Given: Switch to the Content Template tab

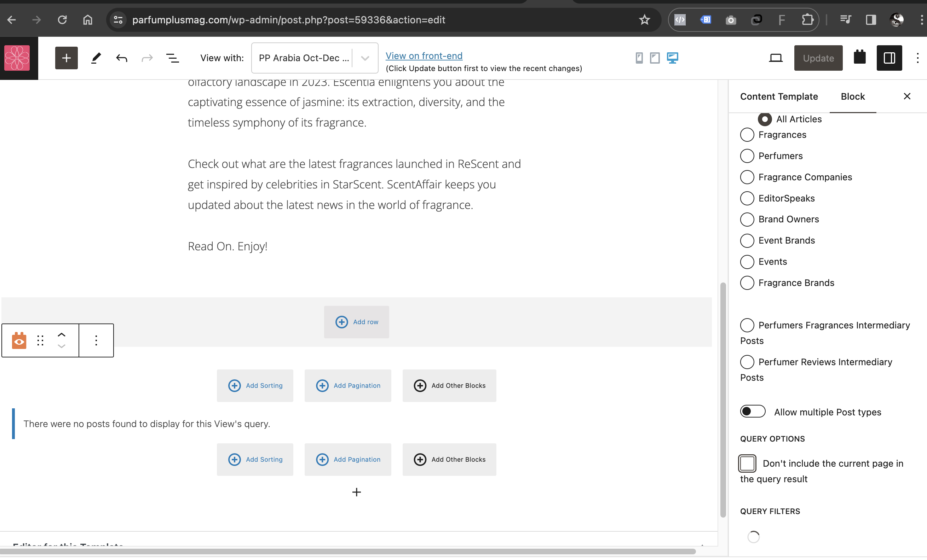Looking at the screenshot, I should coord(779,97).
